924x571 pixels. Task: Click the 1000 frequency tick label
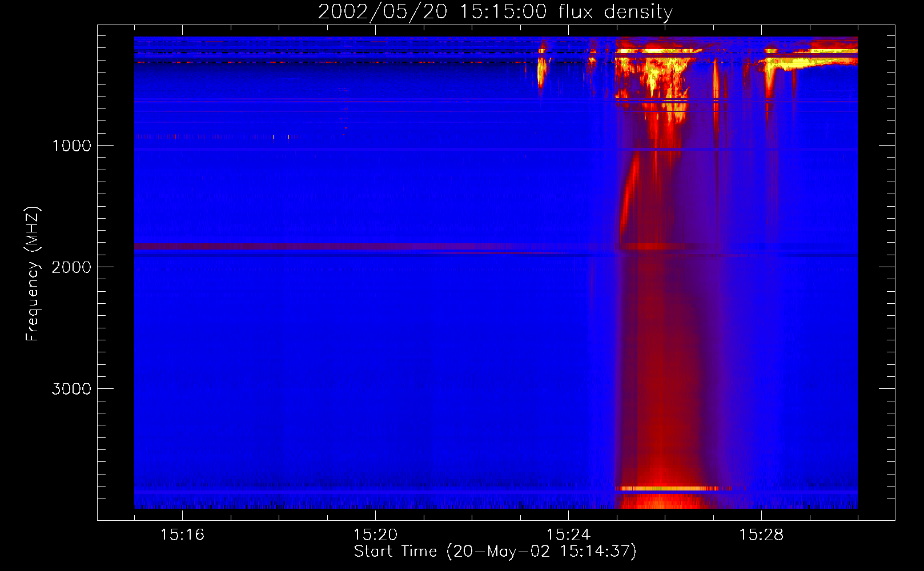(x=71, y=146)
